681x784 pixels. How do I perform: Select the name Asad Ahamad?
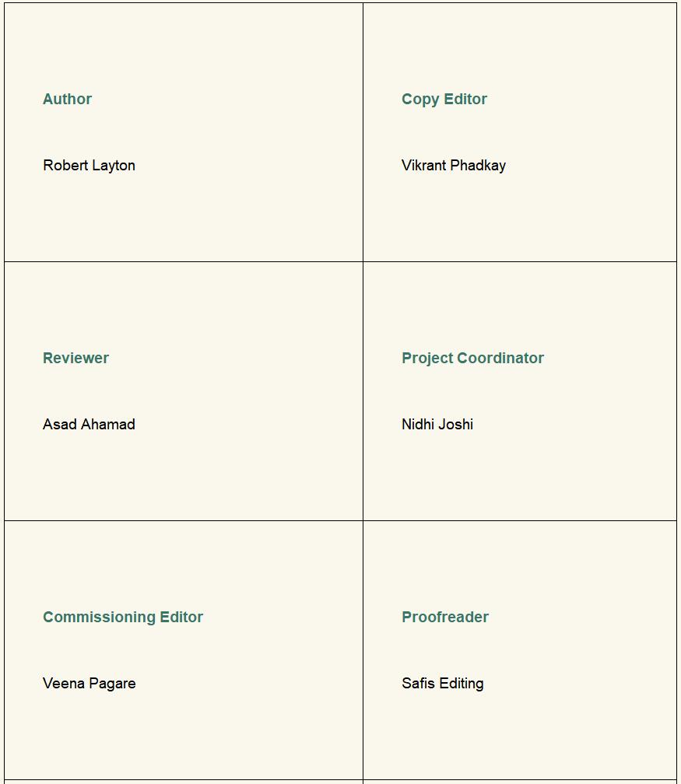point(89,424)
